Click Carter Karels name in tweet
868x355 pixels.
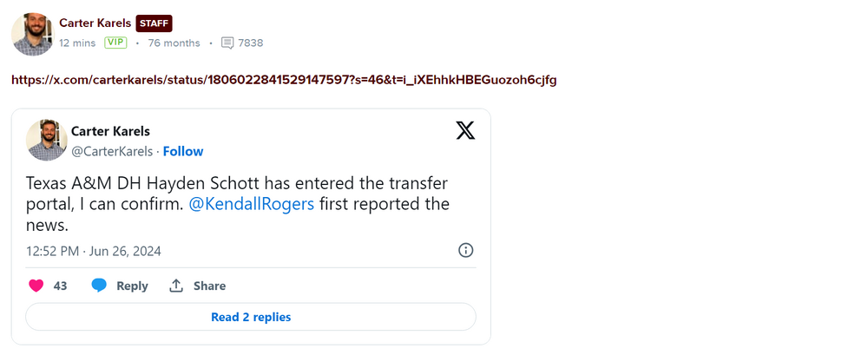point(110,131)
